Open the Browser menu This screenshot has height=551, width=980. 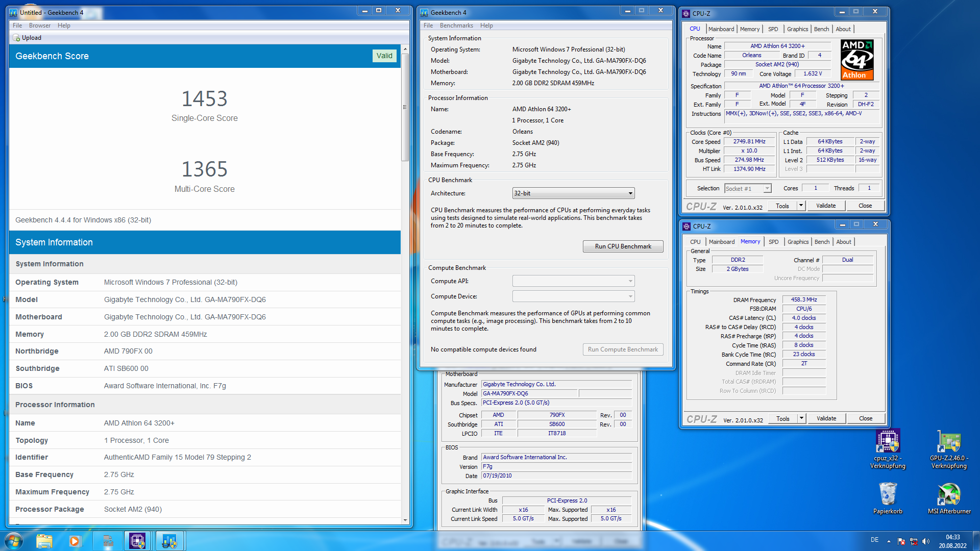40,26
